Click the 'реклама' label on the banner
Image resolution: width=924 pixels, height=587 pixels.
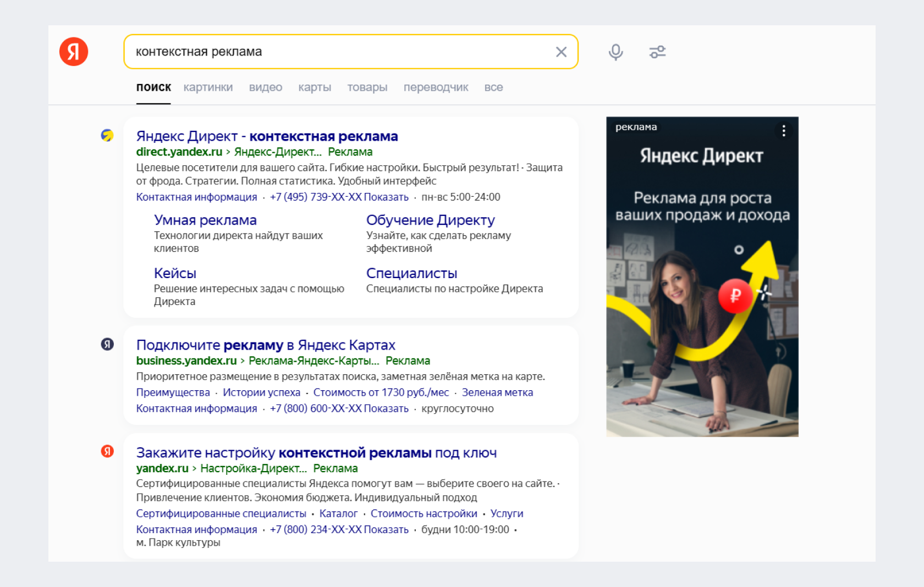[x=636, y=127]
